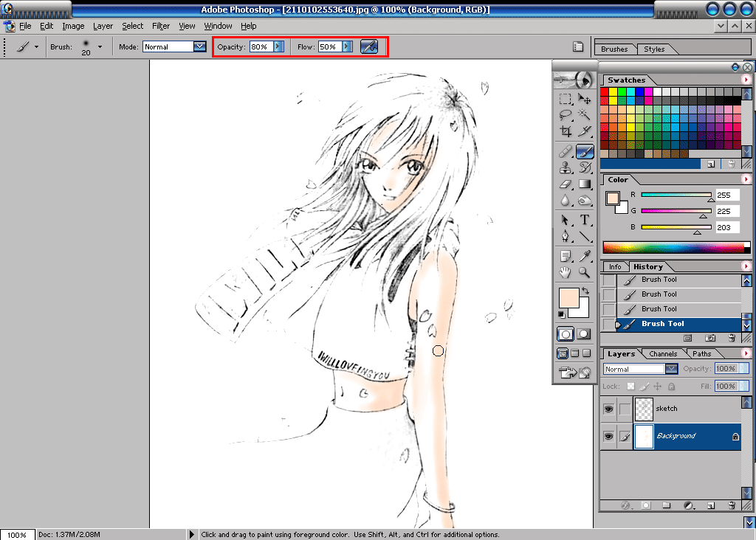756x540 pixels.
Task: Open the Image menu
Action: click(73, 26)
